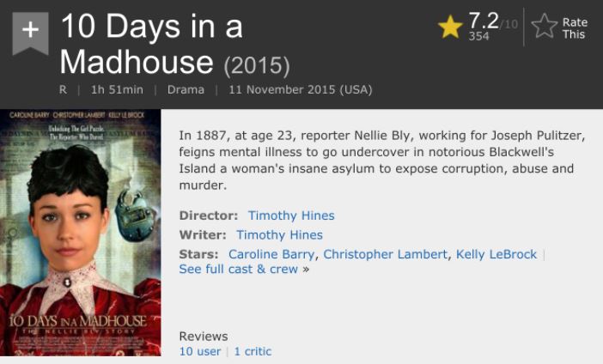Screen dimensions: 603x364
Task: Open the 7.2 rating score details
Action: pos(484,21)
